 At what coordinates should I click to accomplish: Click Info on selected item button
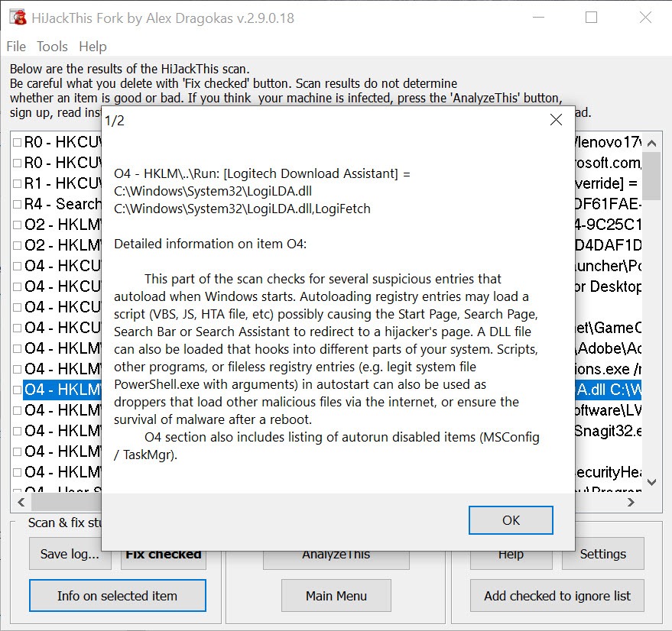pyautogui.click(x=117, y=596)
